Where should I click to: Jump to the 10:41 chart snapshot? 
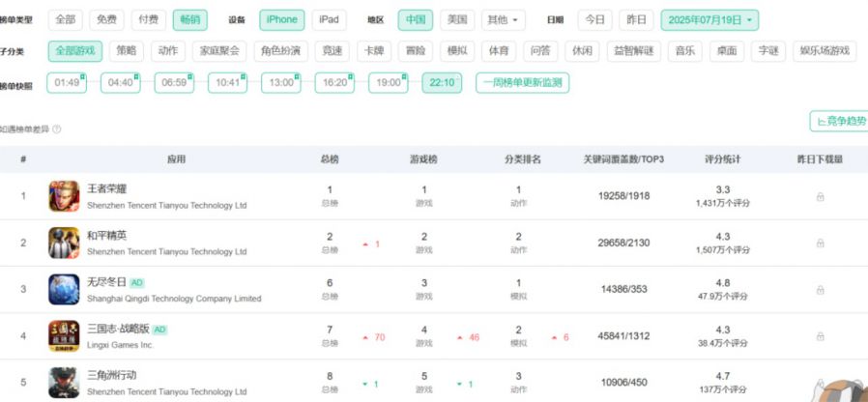(227, 82)
